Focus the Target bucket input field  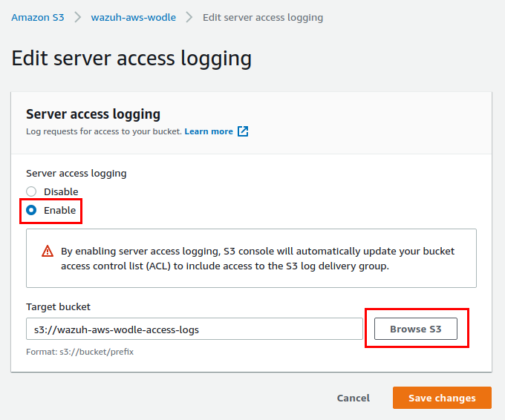point(195,329)
